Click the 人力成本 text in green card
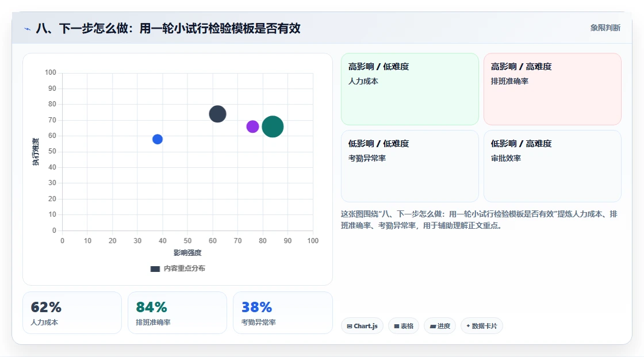This screenshot has height=357, width=644. point(363,81)
